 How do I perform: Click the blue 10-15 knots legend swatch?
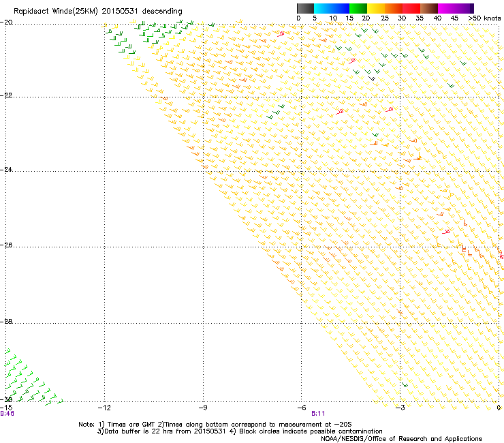[341, 8]
